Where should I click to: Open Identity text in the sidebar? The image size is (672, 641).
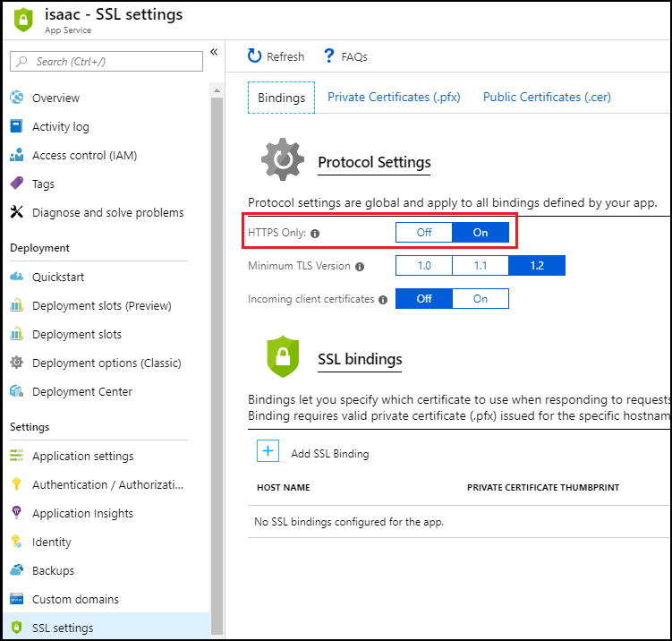[51, 542]
